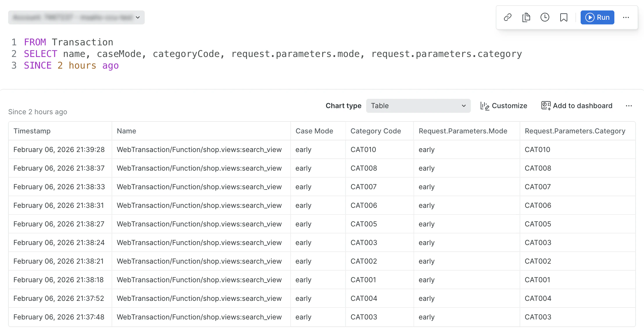The width and height of the screenshot is (644, 336).
Task: Open the Chart type dropdown showing Table
Action: 418,106
